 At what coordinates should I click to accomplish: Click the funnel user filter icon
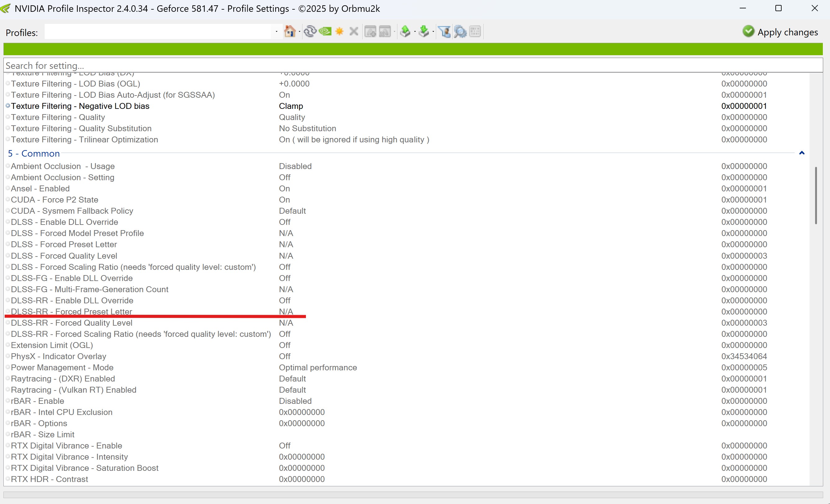pos(445,32)
